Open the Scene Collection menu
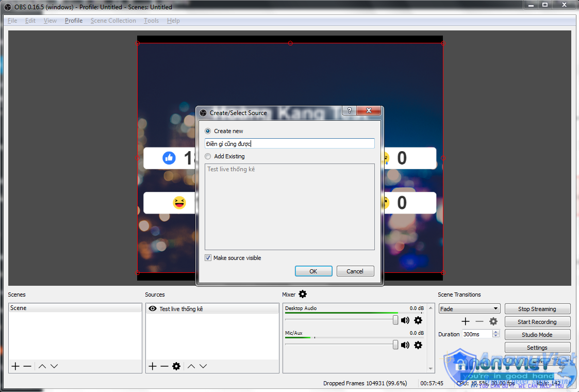The image size is (579, 392). [x=113, y=21]
